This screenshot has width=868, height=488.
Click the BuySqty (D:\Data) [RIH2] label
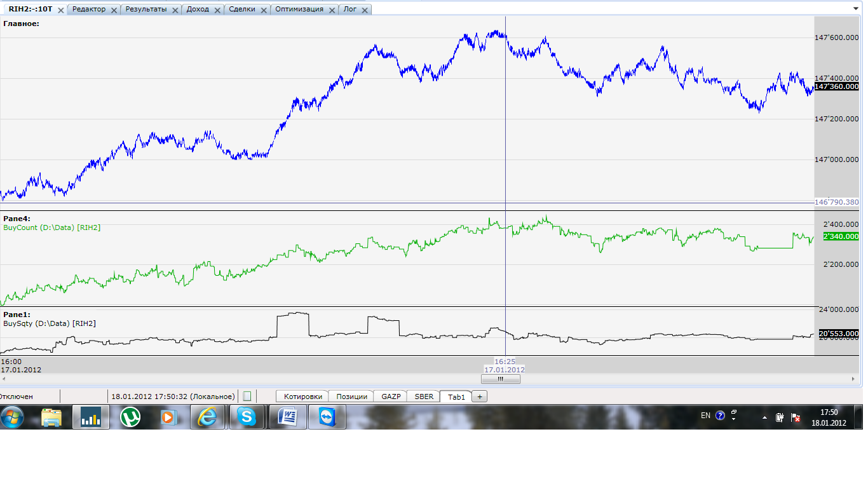pos(50,323)
